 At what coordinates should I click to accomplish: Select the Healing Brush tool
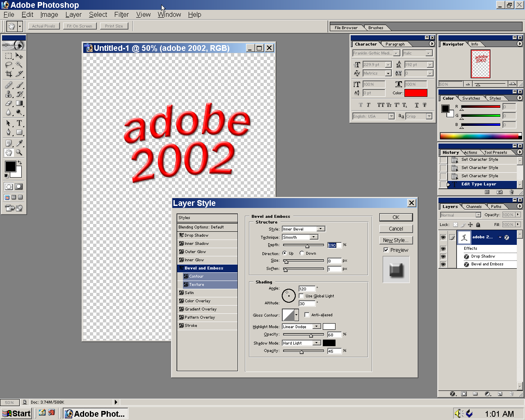[x=9, y=85]
